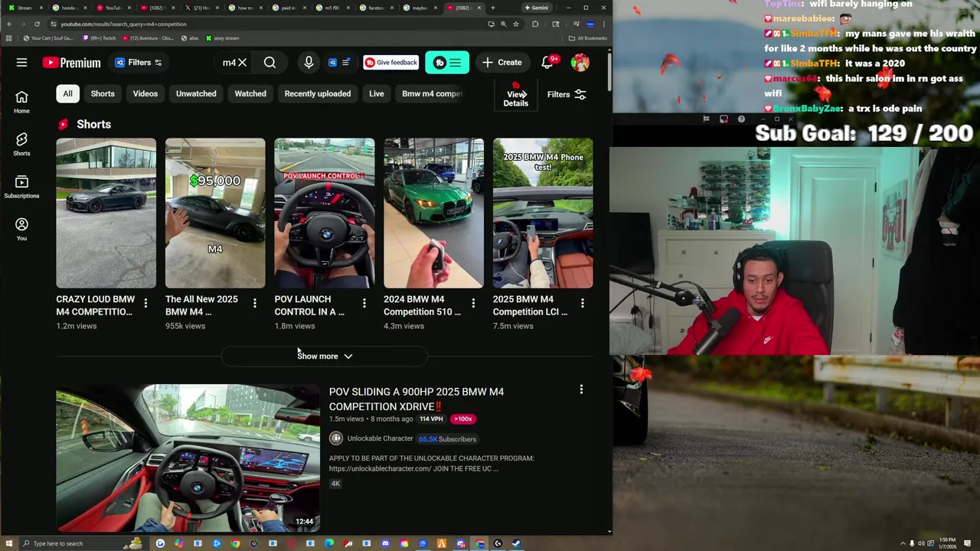Open the notifications bell

coord(548,63)
